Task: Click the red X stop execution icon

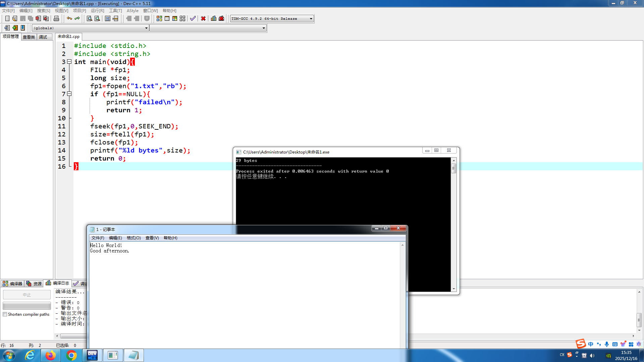Action: [x=203, y=18]
